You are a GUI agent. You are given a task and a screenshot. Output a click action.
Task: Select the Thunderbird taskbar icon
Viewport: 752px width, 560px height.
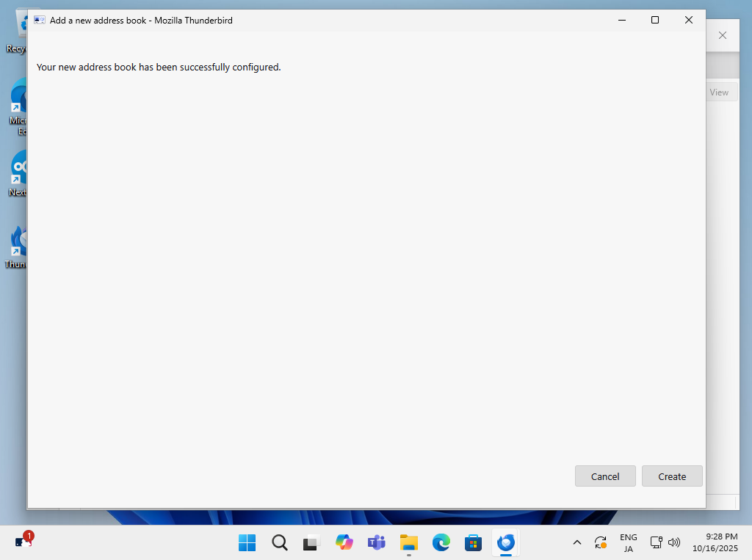(506, 542)
